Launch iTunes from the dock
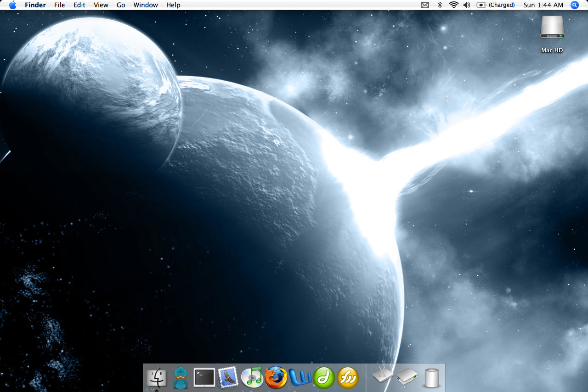This screenshot has width=588, height=392. point(252,377)
